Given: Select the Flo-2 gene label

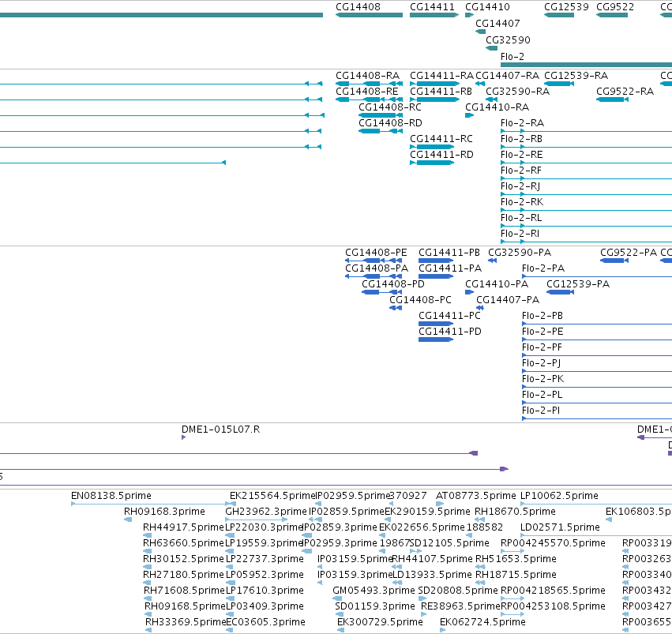Looking at the screenshot, I should pyautogui.click(x=512, y=57).
